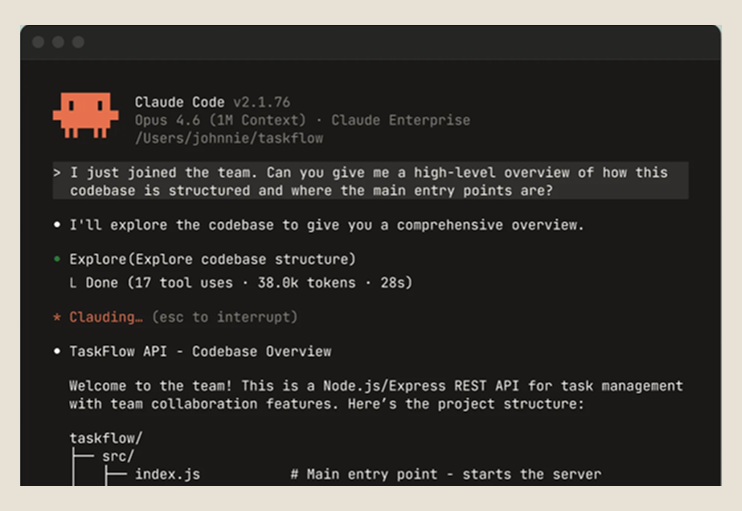
Task: Click the leftmost window control dot
Action: click(x=39, y=42)
